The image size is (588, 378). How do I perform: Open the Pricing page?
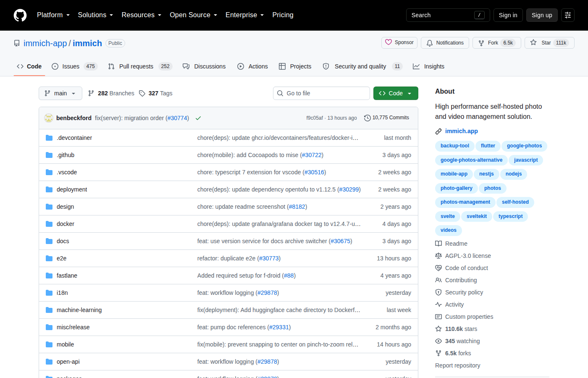pos(283,15)
